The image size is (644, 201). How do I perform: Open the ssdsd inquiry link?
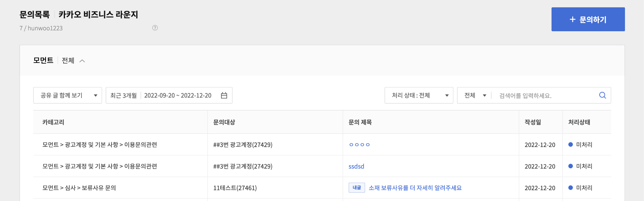tap(356, 166)
